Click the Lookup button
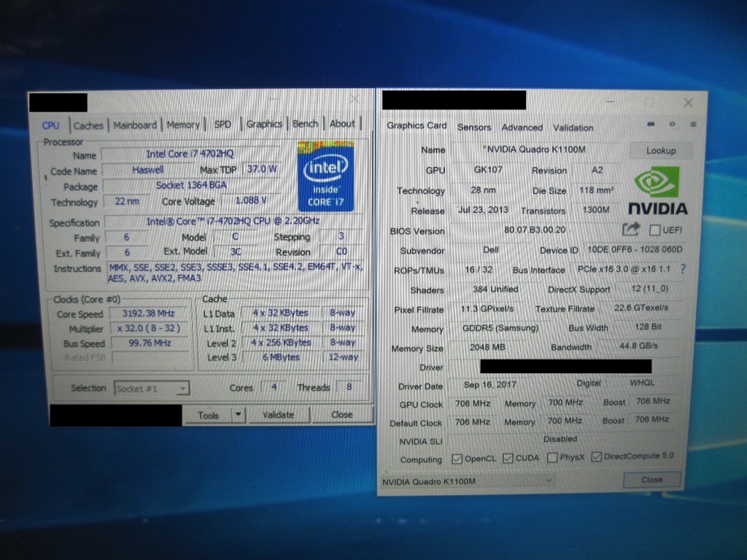The width and height of the screenshot is (747, 560). 661,150
